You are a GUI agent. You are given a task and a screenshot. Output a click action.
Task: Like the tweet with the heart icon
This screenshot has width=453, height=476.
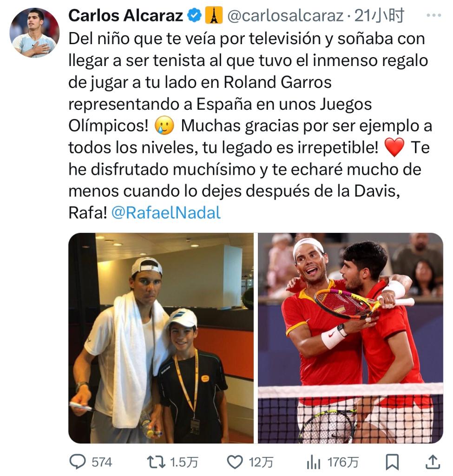tap(235, 462)
